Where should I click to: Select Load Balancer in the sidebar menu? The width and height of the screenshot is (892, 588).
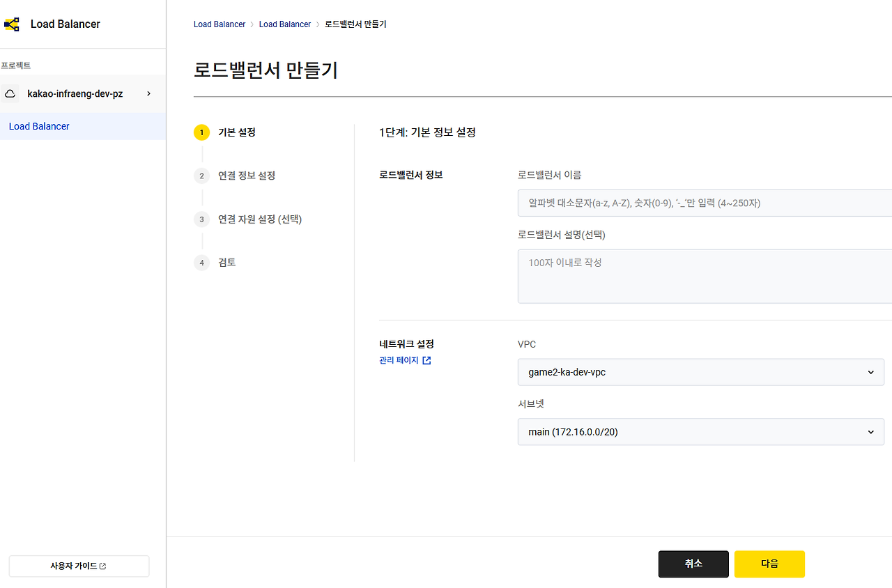tap(39, 126)
